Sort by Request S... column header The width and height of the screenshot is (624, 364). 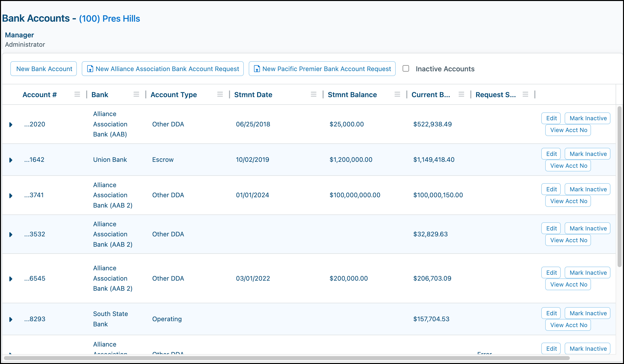tap(495, 95)
